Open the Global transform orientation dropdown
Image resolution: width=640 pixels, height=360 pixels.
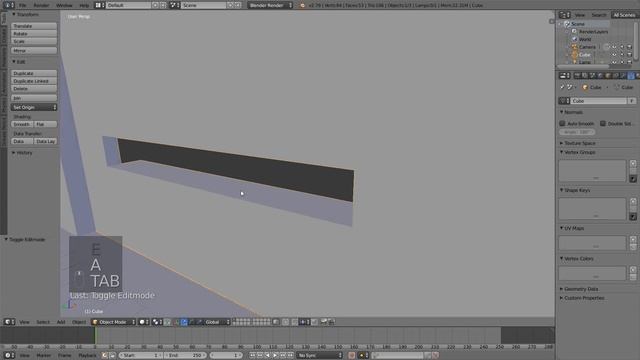coord(217,322)
